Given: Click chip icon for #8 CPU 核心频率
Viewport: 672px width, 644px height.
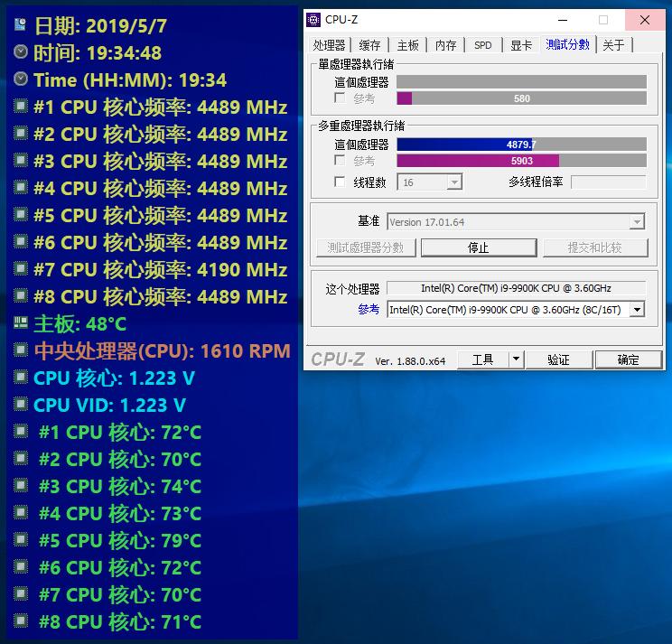Looking at the screenshot, I should click(x=21, y=295).
